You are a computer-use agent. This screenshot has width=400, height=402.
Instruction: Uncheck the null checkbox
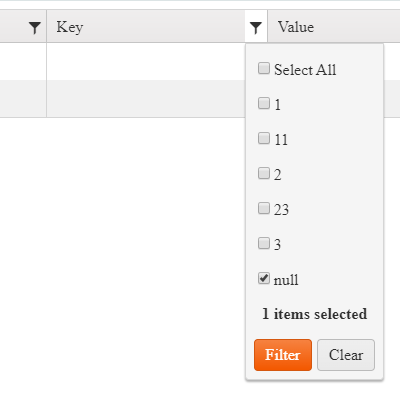[x=264, y=278]
